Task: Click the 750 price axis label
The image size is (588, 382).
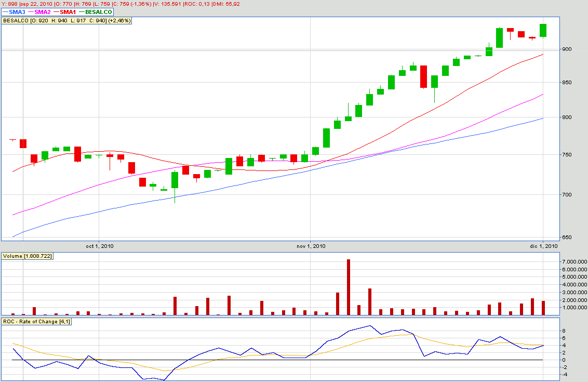Action: (x=567, y=154)
